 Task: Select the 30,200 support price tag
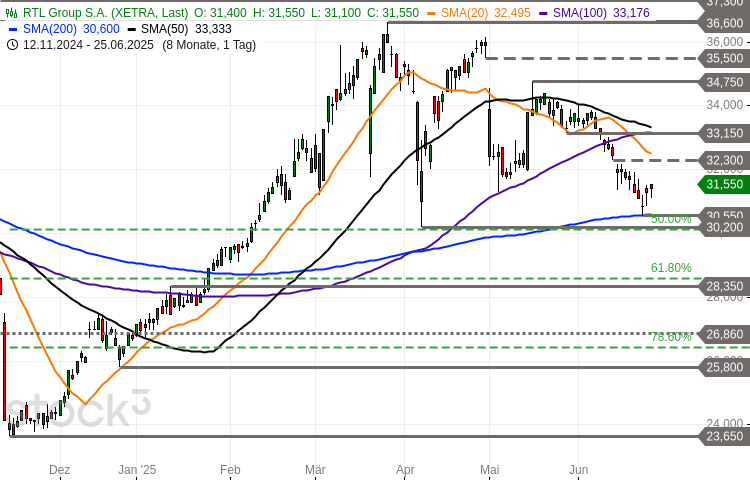(724, 227)
